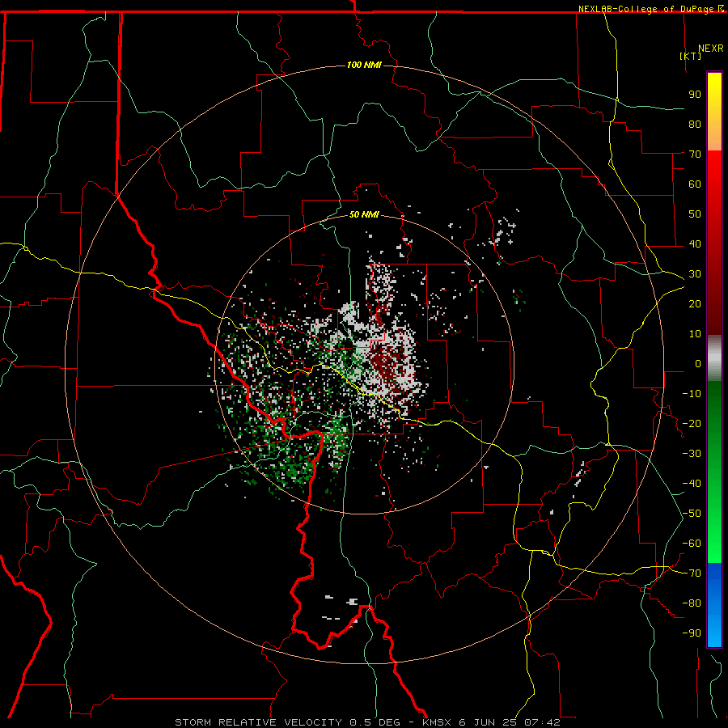The image size is (728, 728).
Task: Click the -20 value on velocity scale
Action: tap(692, 423)
